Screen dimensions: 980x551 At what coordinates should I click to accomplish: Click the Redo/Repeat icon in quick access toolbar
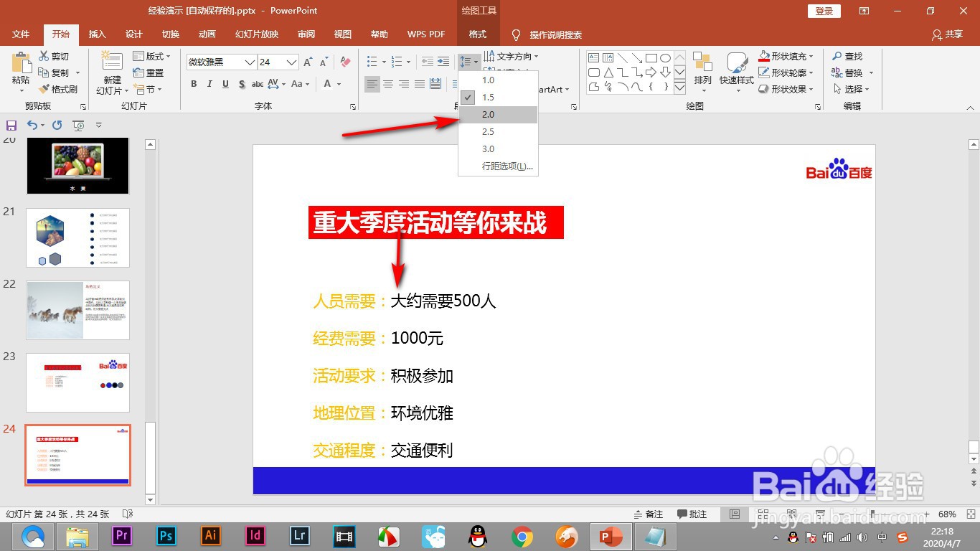pos(57,125)
